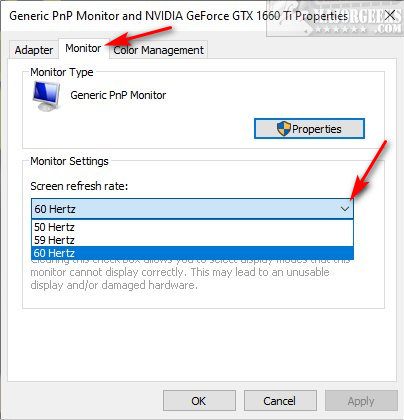Select the highlighted 60 Hertz entry
This screenshot has width=404, height=420.
tap(192, 253)
